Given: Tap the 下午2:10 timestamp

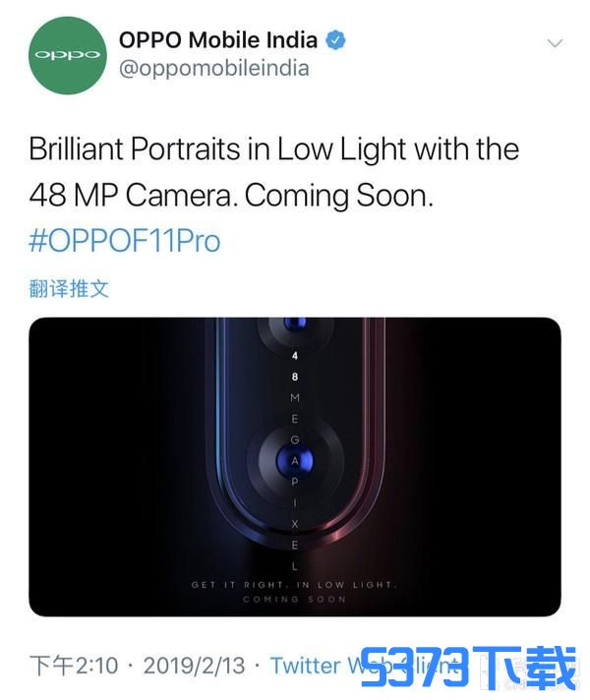Looking at the screenshot, I should pos(74,666).
